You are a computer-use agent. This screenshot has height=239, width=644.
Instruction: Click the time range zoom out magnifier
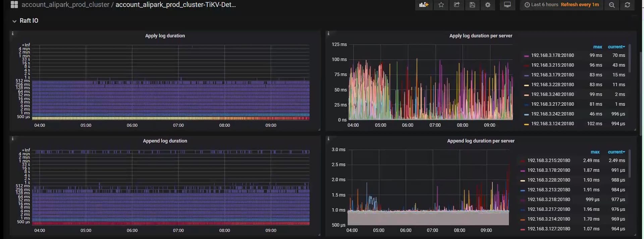pyautogui.click(x=612, y=5)
